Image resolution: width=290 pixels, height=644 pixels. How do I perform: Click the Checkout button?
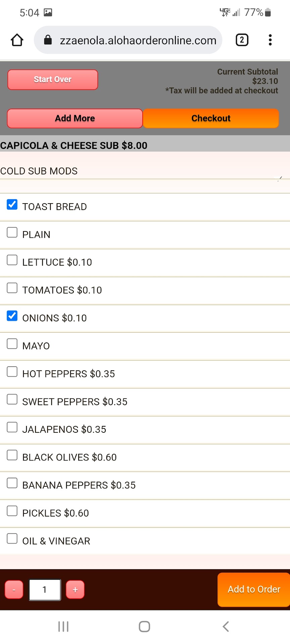click(x=211, y=118)
